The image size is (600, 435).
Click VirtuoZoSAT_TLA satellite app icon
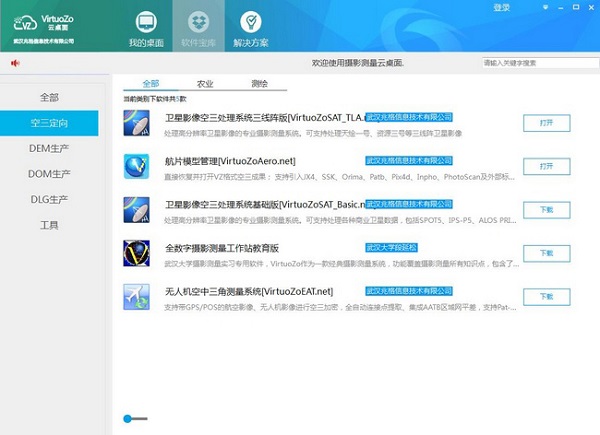pyautogui.click(x=136, y=123)
